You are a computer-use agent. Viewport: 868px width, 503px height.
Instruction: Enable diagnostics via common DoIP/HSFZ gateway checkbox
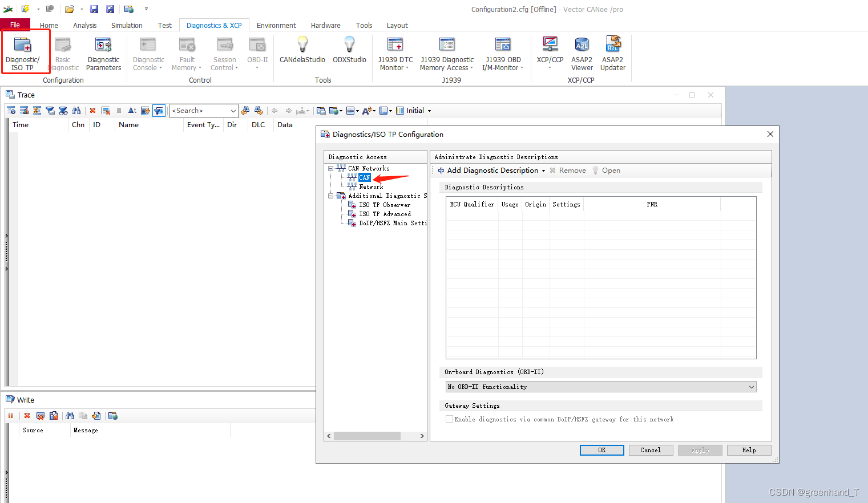pos(450,419)
